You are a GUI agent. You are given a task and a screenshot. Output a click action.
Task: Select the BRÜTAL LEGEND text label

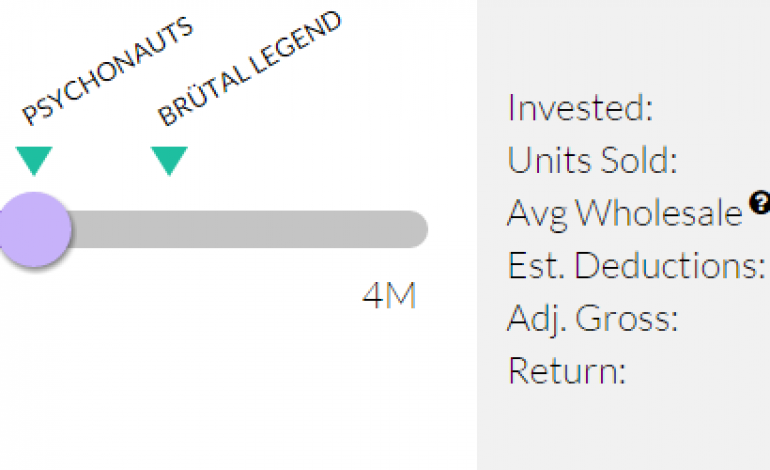point(249,69)
